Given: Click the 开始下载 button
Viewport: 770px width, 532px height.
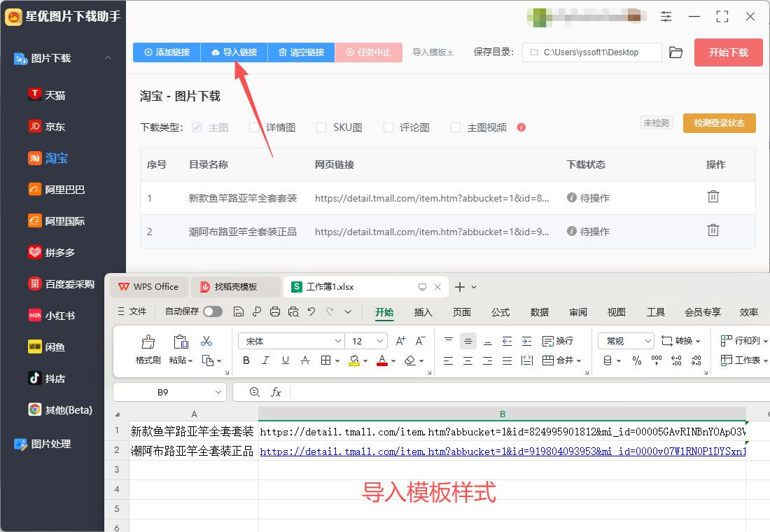Looking at the screenshot, I should pos(728,52).
